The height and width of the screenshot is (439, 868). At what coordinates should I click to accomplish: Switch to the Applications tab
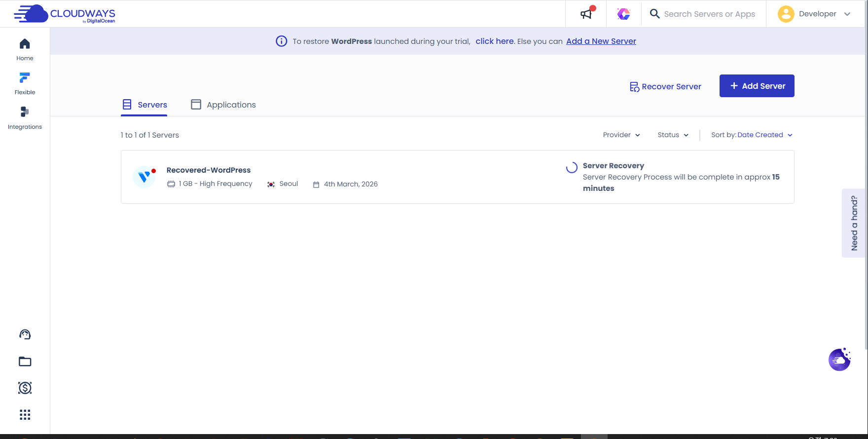point(223,105)
